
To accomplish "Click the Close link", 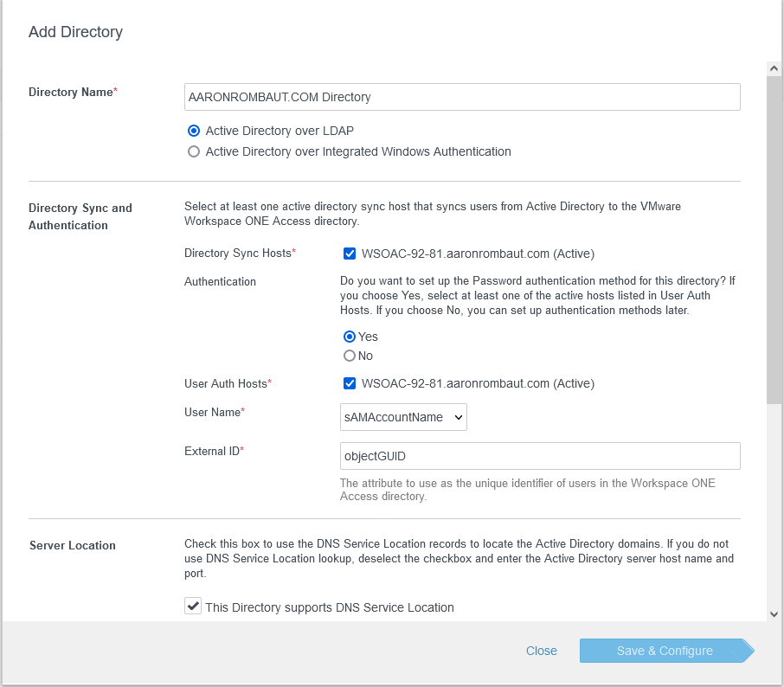I will coord(541,651).
